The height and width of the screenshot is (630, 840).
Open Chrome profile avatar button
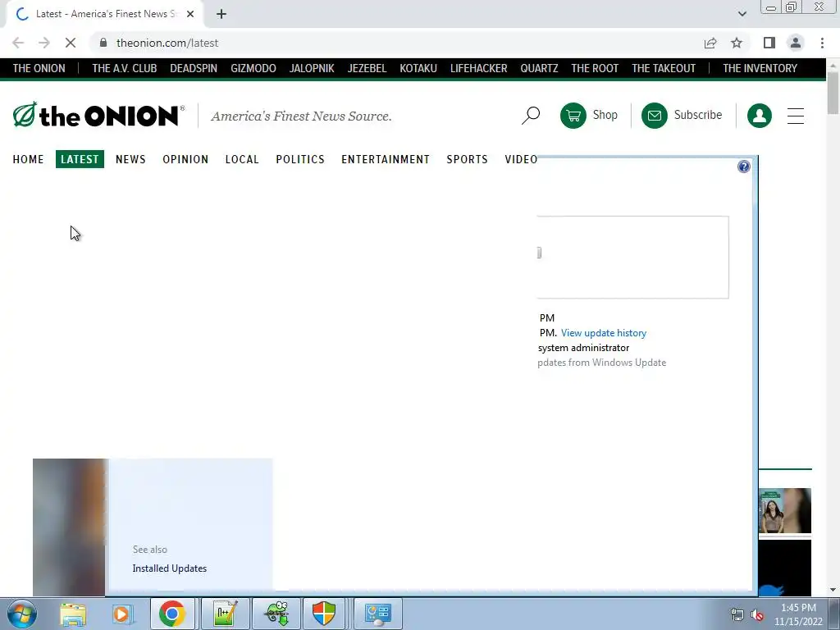[796, 43]
